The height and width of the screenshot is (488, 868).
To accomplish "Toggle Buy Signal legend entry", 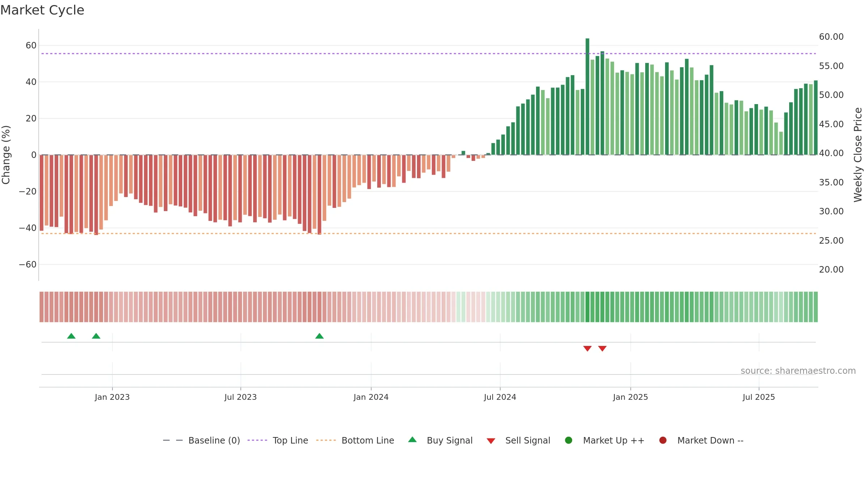I will tap(440, 440).
